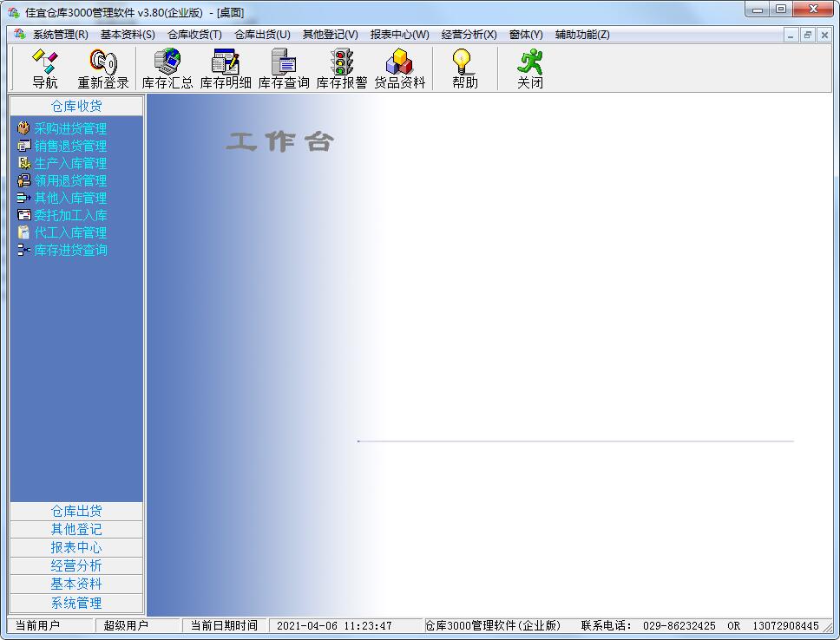Click the title bar application icon

coord(15,12)
